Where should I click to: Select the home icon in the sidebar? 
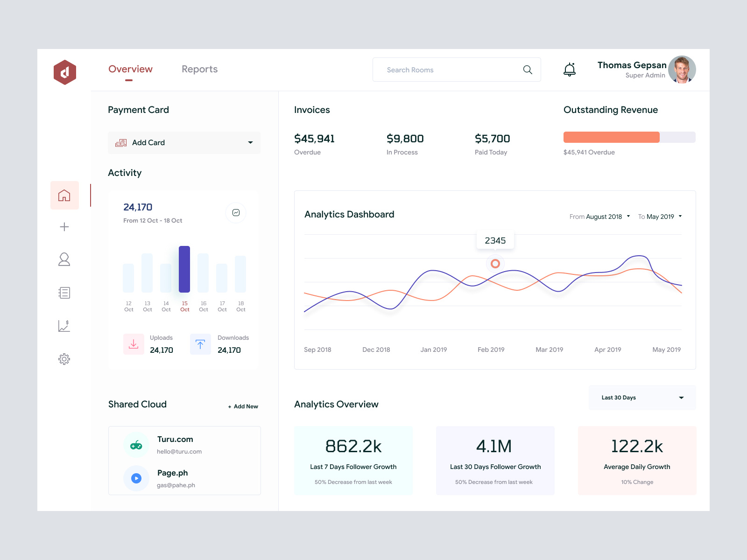coord(64,196)
